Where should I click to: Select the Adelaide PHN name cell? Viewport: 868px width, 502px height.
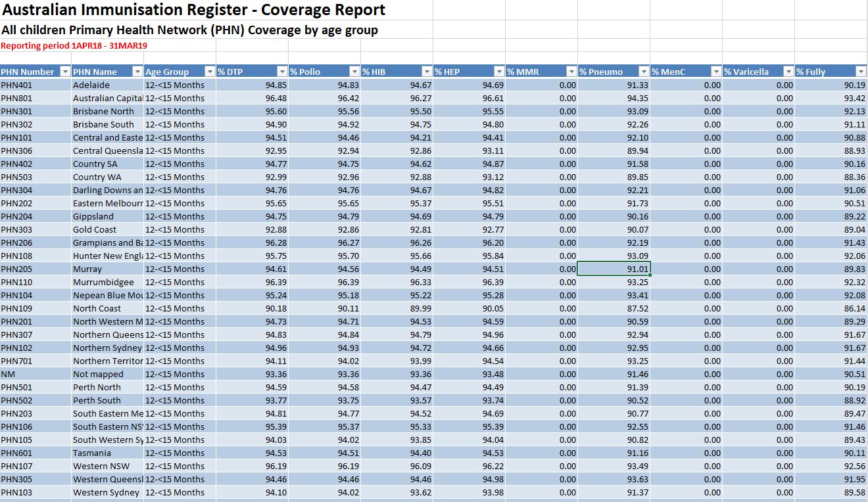click(107, 85)
